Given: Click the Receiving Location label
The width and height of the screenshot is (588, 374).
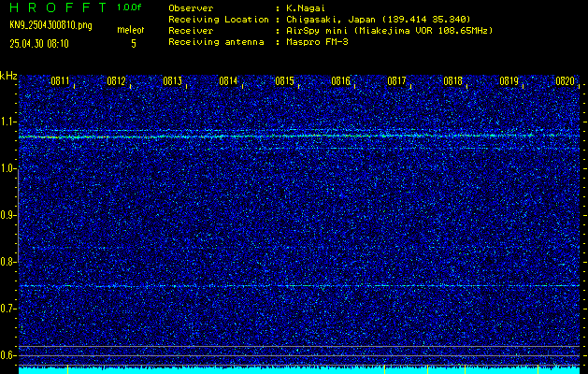Looking at the screenshot, I should pyautogui.click(x=219, y=19).
